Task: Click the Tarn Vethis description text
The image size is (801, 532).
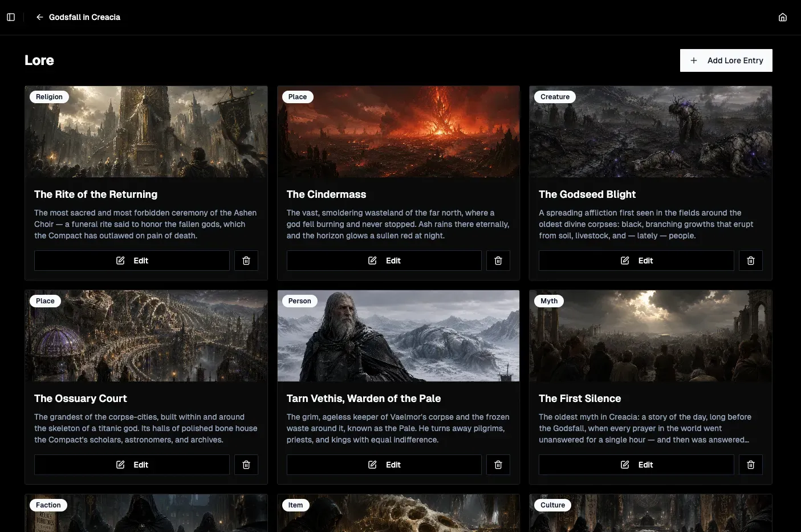Action: tap(398, 428)
